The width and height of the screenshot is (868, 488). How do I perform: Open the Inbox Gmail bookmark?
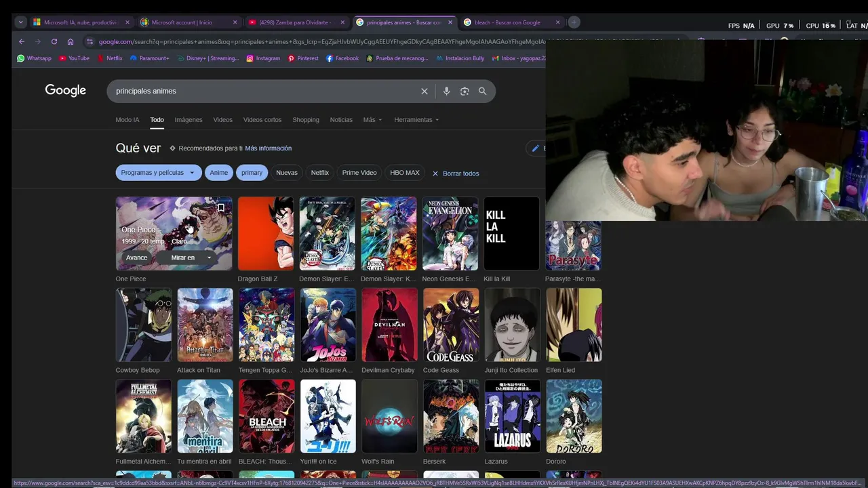pyautogui.click(x=519, y=58)
